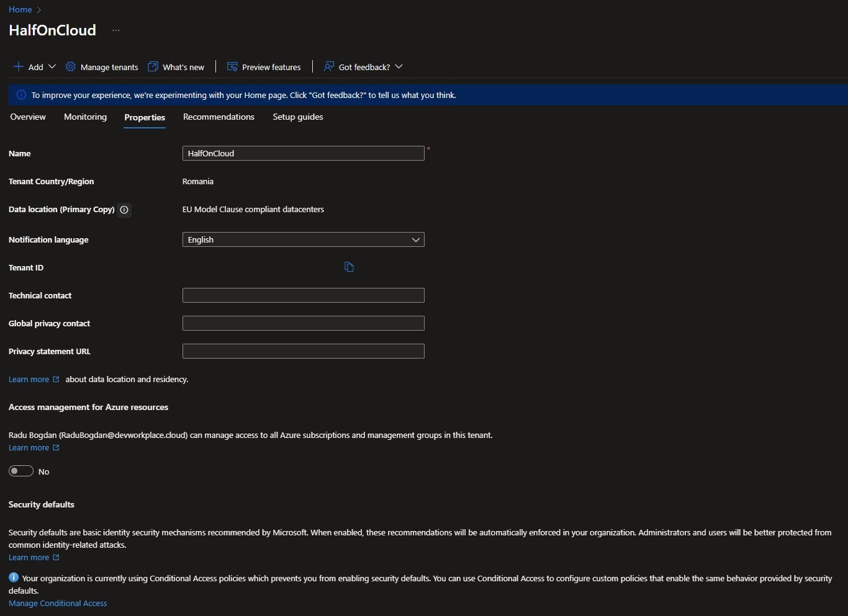The height and width of the screenshot is (616, 848).
Task: Expand the Add dropdown chevron
Action: pyautogui.click(x=52, y=67)
